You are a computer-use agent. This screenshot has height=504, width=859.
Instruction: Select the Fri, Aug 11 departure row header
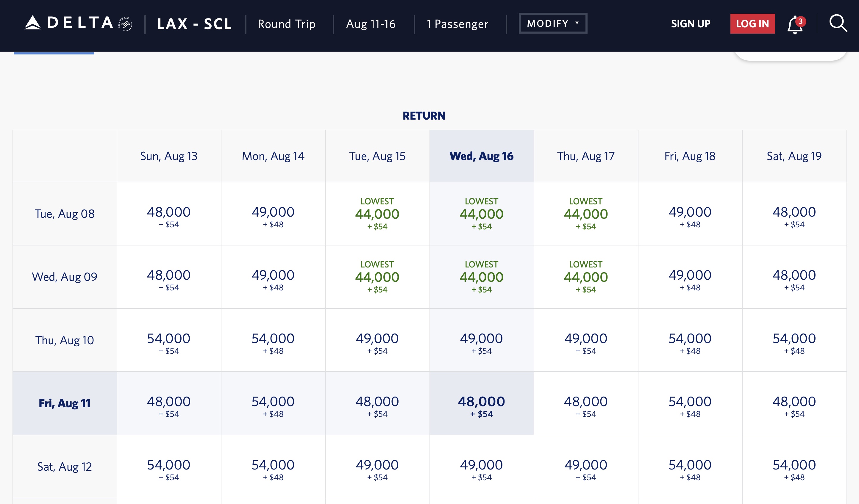65,403
